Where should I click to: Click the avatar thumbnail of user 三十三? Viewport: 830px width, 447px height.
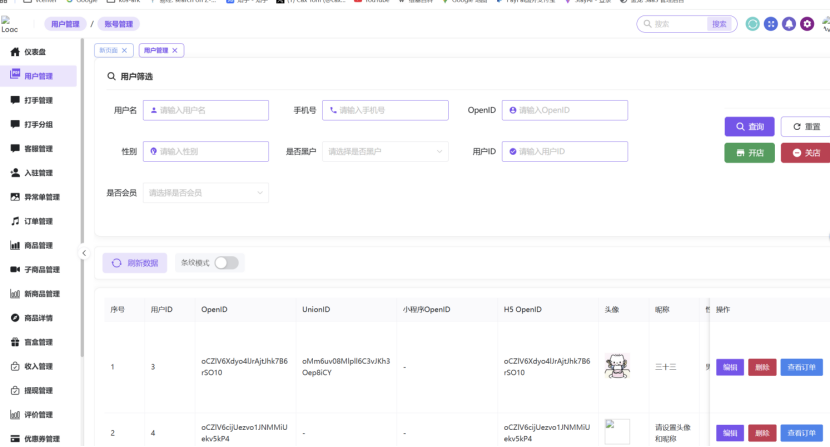click(617, 366)
